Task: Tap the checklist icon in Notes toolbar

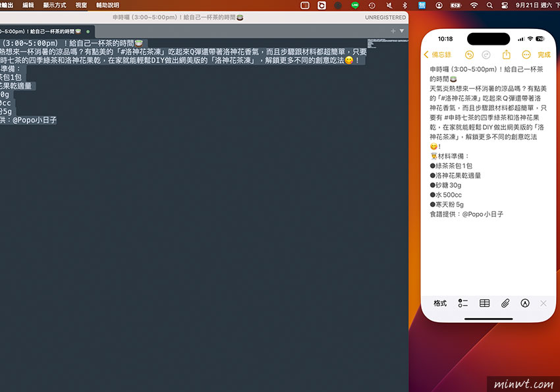Action: pos(463,303)
